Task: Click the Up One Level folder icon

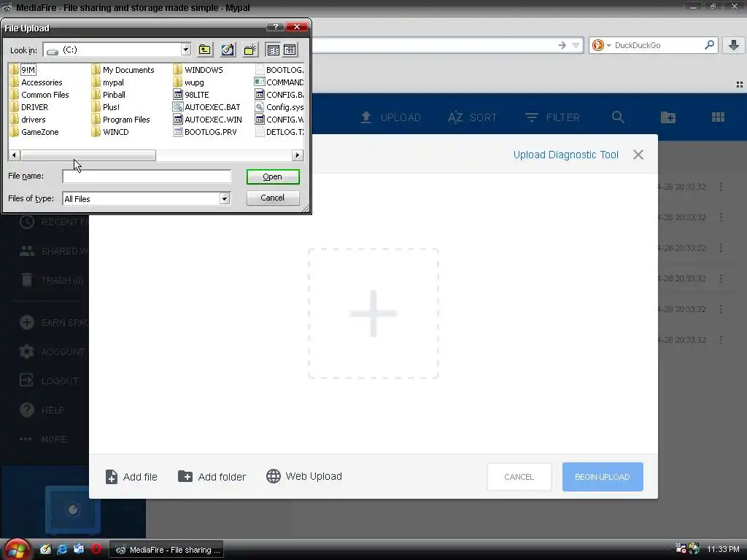Action: [x=204, y=50]
